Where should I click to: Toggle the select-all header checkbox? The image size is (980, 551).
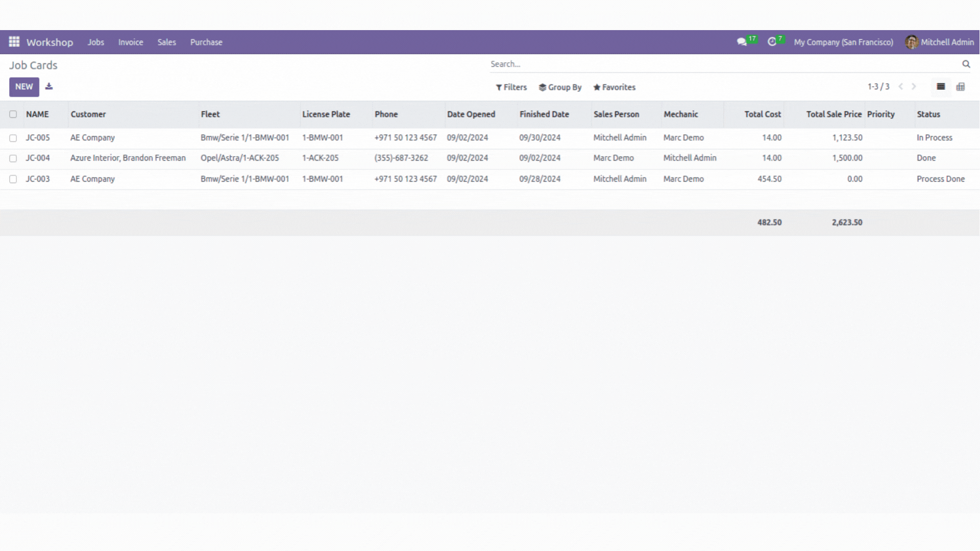[13, 114]
